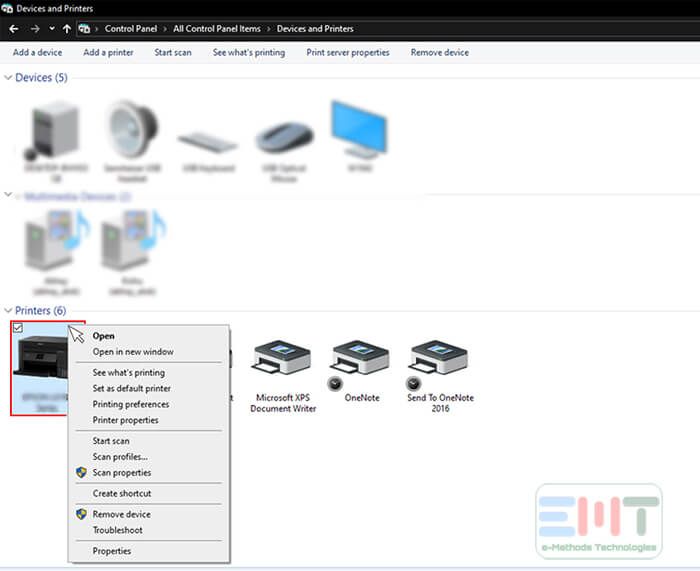Uncheck the selected Epson printer checkbox
700x571 pixels.
(17, 327)
